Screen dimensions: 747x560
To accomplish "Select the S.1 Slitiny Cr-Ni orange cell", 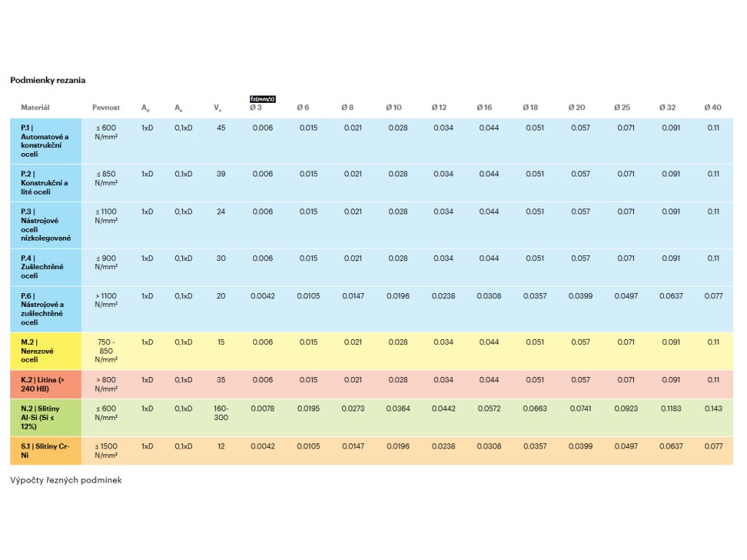I will tap(46, 451).
